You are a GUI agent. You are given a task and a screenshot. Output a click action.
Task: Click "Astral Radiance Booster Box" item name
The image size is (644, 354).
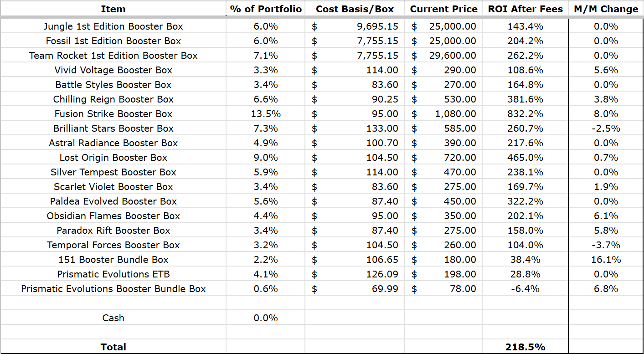(113, 143)
